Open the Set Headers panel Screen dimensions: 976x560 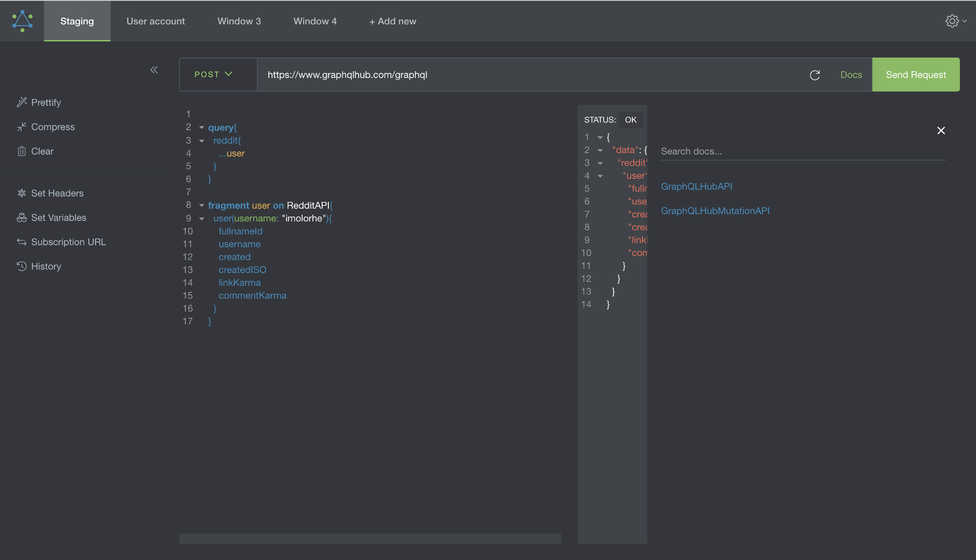[56, 193]
